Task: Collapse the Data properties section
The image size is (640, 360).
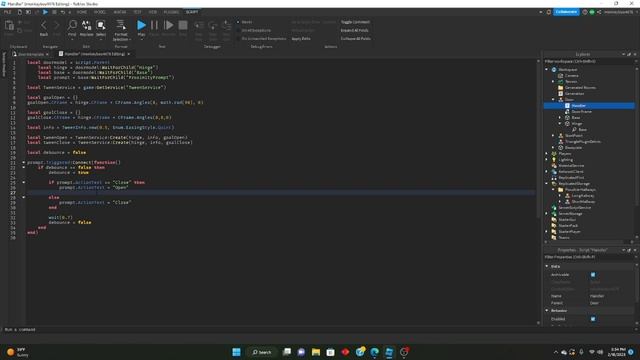Action: (x=547, y=267)
